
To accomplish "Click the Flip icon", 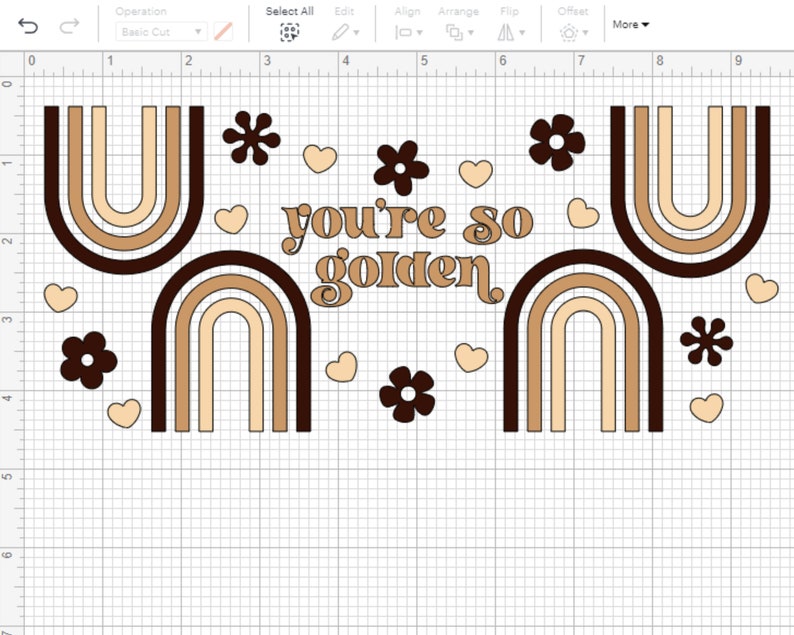I will pos(505,33).
